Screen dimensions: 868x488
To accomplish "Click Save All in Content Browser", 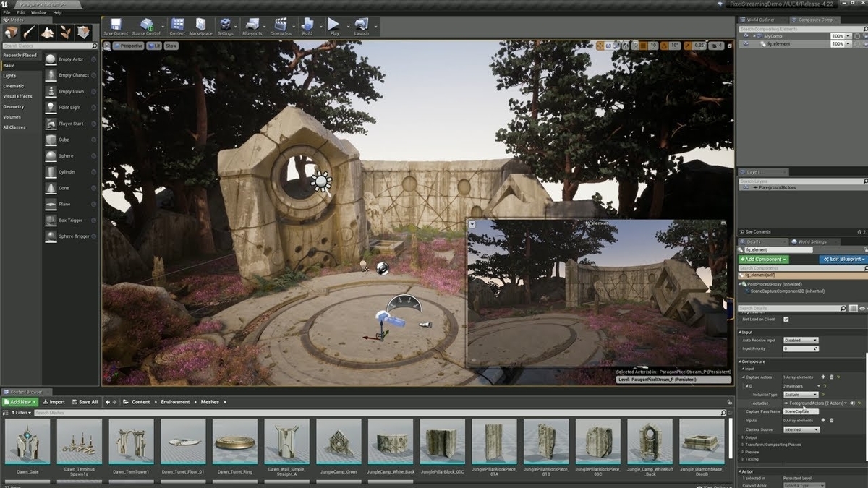I will [x=85, y=402].
